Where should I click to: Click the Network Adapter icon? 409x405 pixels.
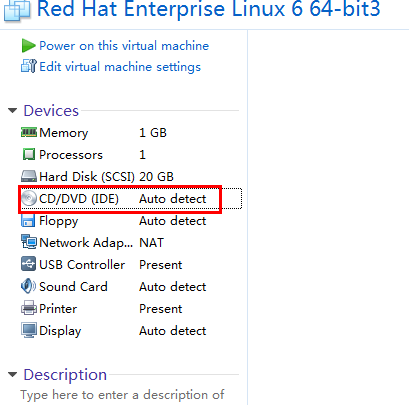point(29,242)
